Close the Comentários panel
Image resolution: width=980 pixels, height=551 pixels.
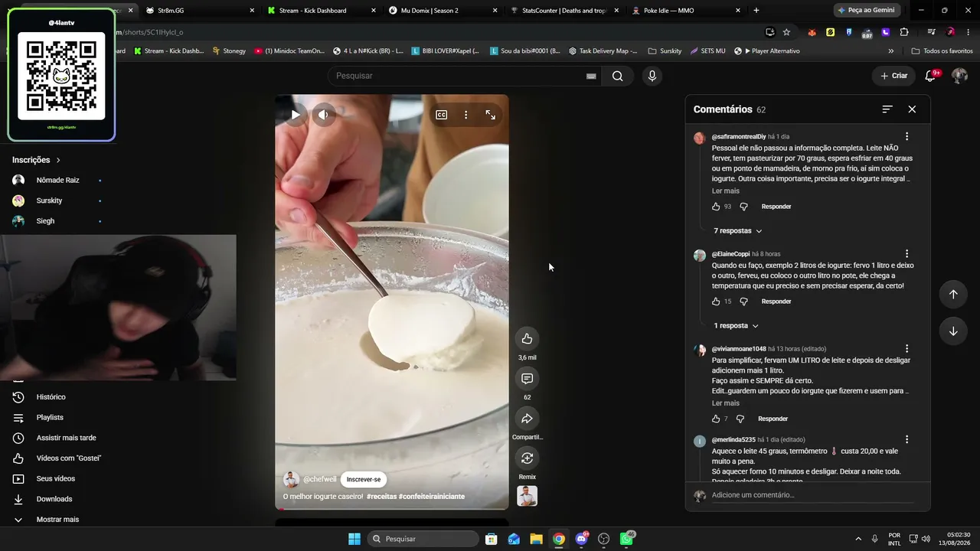[912, 109]
